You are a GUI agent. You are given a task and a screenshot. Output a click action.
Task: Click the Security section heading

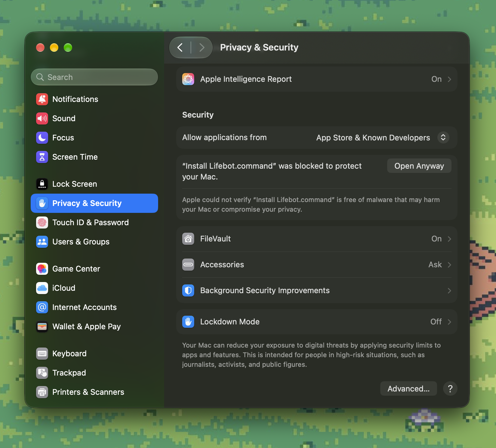[198, 115]
